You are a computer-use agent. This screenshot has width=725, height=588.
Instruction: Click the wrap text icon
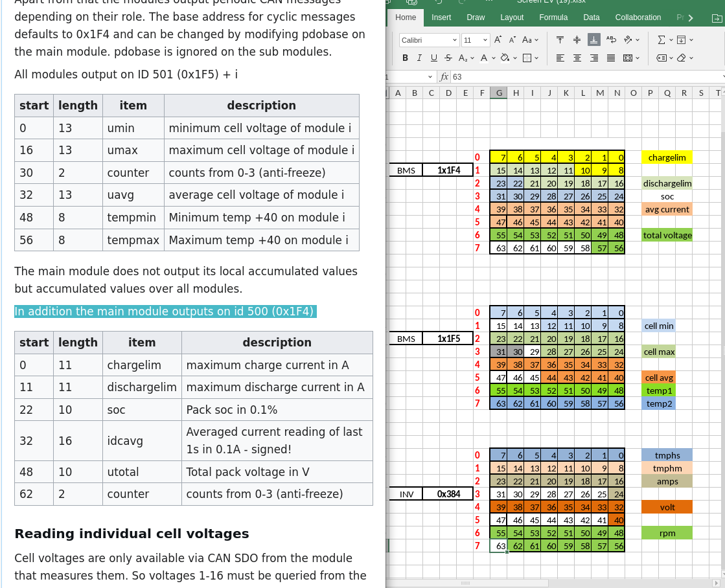[611, 40]
